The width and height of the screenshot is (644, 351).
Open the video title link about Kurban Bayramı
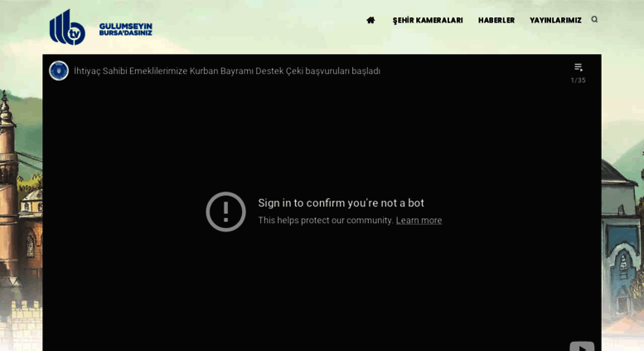tap(227, 71)
